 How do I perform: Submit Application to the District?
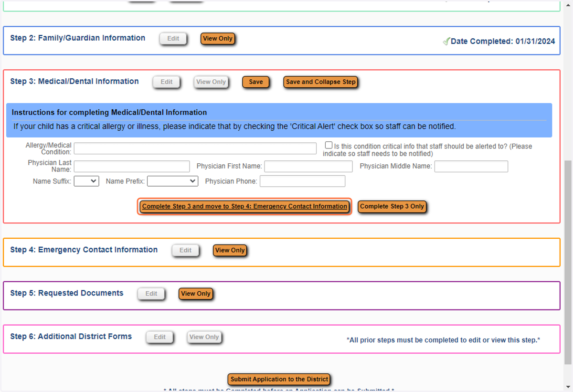pos(279,380)
